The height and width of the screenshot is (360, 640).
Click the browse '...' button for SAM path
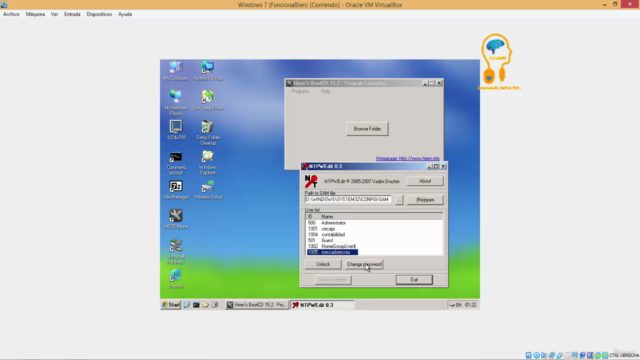(x=399, y=200)
